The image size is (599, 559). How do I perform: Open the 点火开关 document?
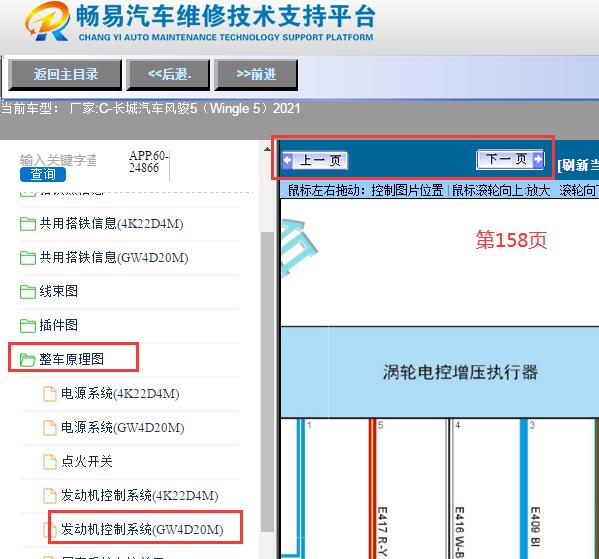pos(87,462)
